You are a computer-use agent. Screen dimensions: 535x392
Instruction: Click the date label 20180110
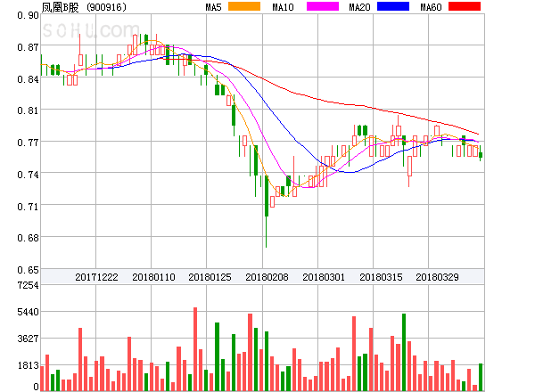[x=153, y=277]
